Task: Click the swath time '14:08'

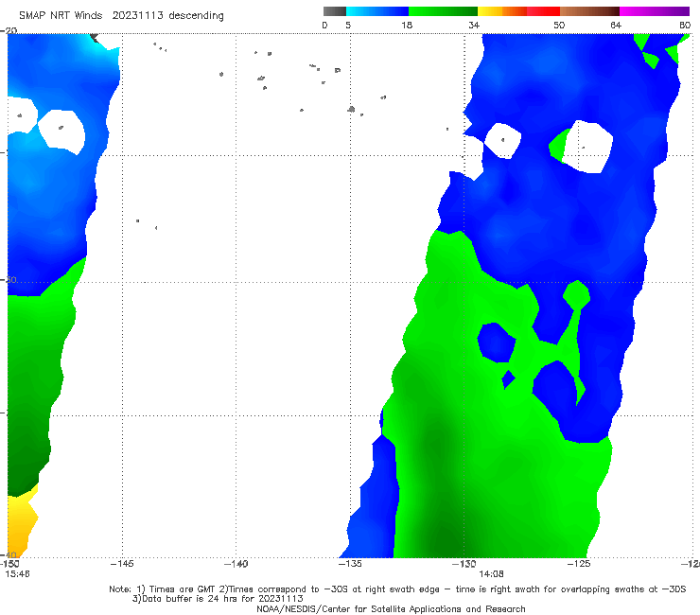Action: pyautogui.click(x=491, y=574)
